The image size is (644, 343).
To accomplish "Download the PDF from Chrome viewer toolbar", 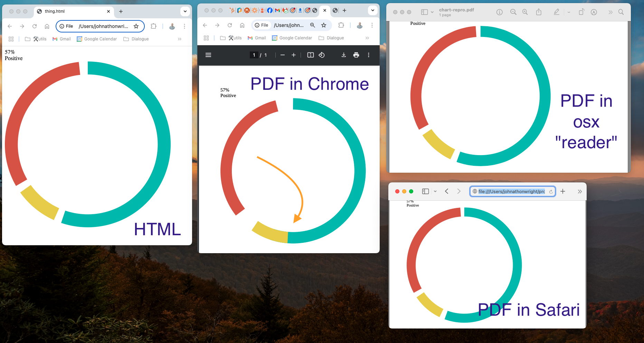I will [344, 55].
